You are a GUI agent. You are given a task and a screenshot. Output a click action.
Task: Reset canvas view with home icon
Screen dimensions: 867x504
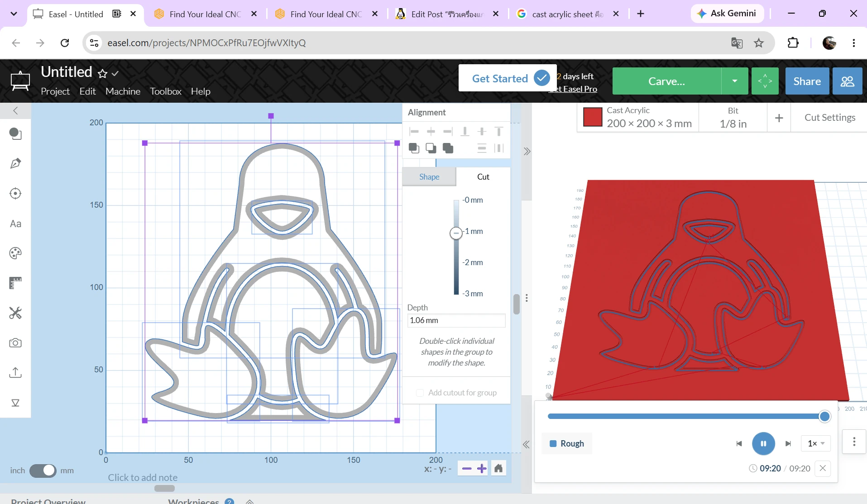[x=498, y=468]
